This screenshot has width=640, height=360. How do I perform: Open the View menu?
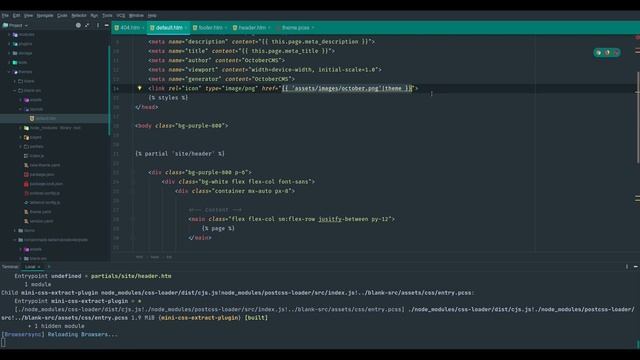[28, 16]
